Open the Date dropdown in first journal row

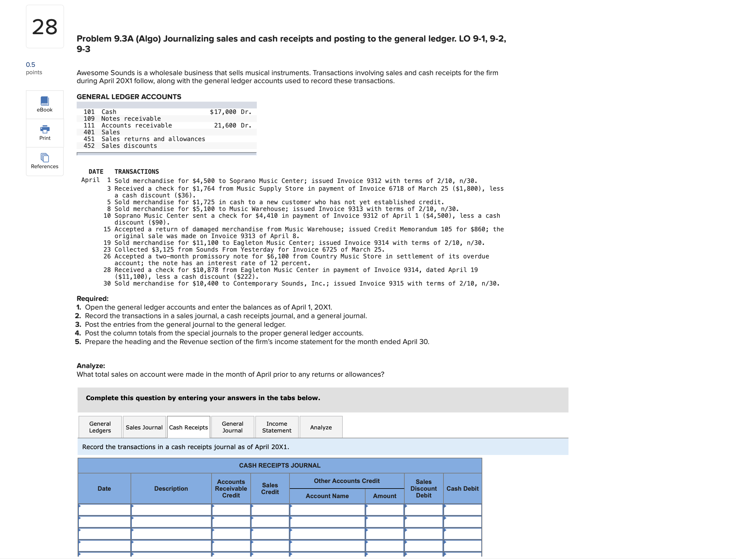81,509
